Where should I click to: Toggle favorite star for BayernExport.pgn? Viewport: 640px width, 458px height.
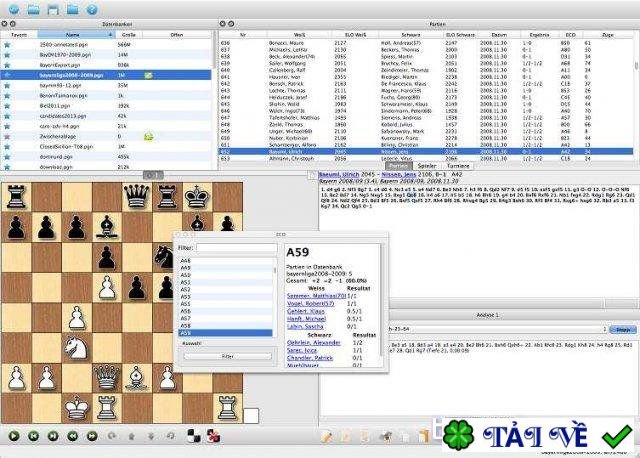pos(7,65)
